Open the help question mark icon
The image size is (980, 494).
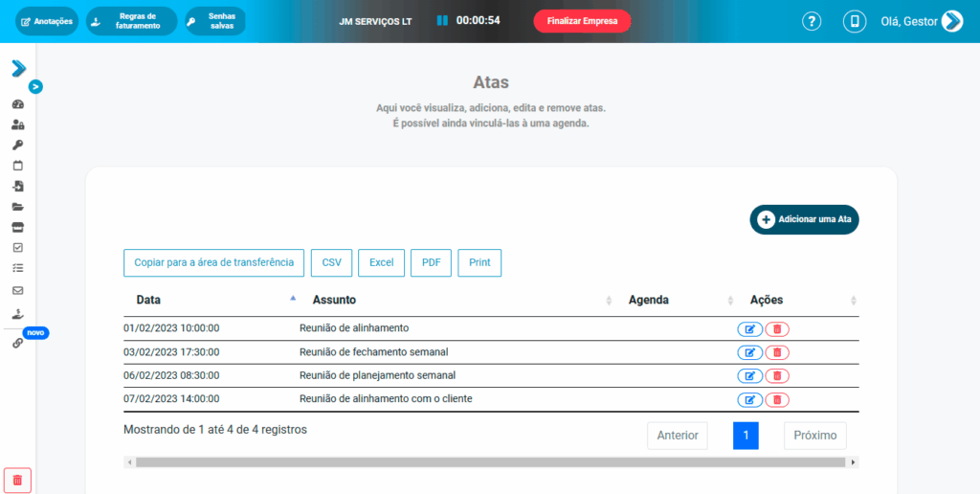point(812,21)
